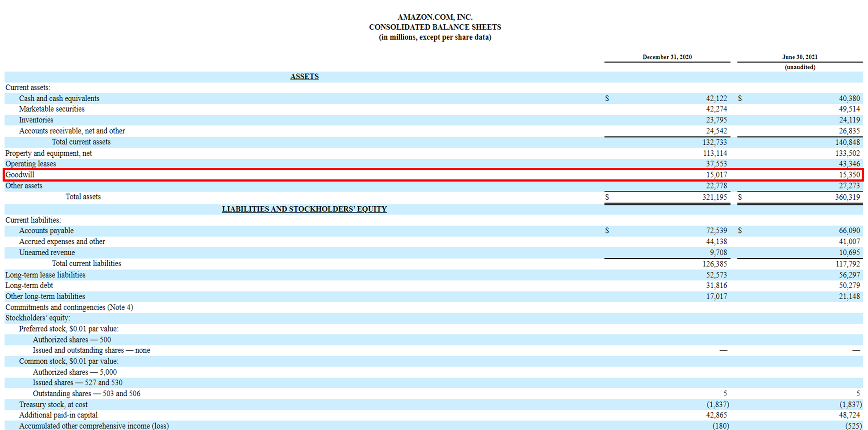Select Commitments and contingencies (Note 4) text
The width and height of the screenshot is (868, 430).
pyautogui.click(x=69, y=307)
